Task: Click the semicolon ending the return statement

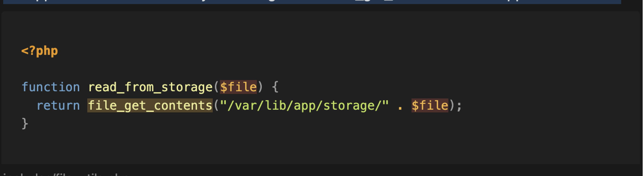Action: pyautogui.click(x=459, y=105)
